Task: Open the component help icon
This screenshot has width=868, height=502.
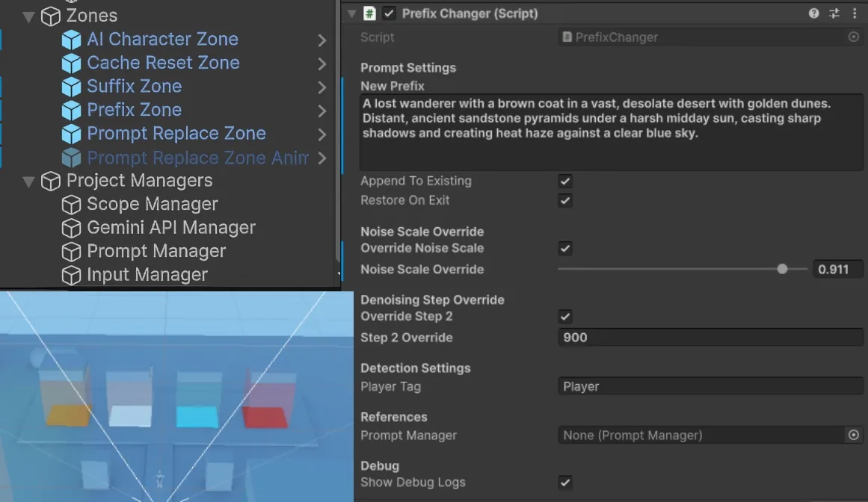Action: [813, 13]
